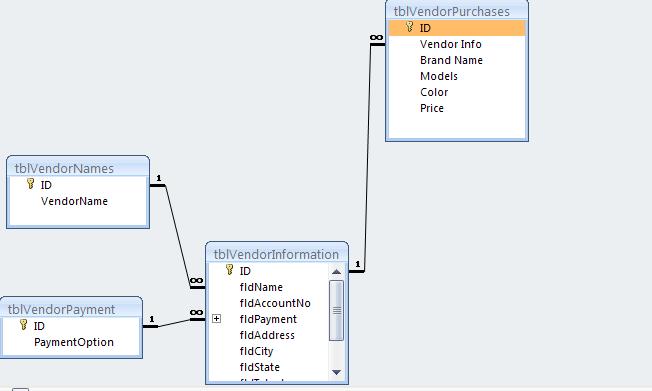The image size is (652, 391).
Task: Select the tblVendorPayment title bar
Action: [71, 309]
